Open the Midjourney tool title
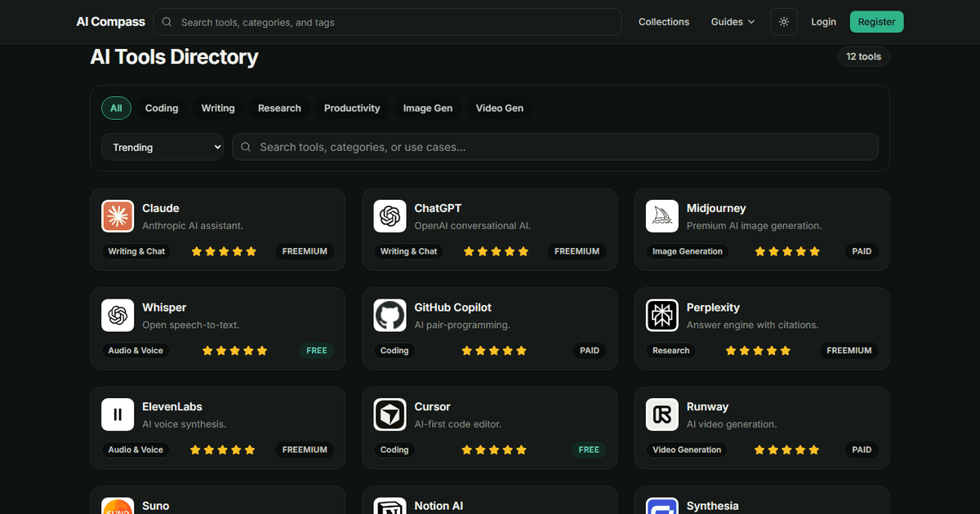 (716, 208)
